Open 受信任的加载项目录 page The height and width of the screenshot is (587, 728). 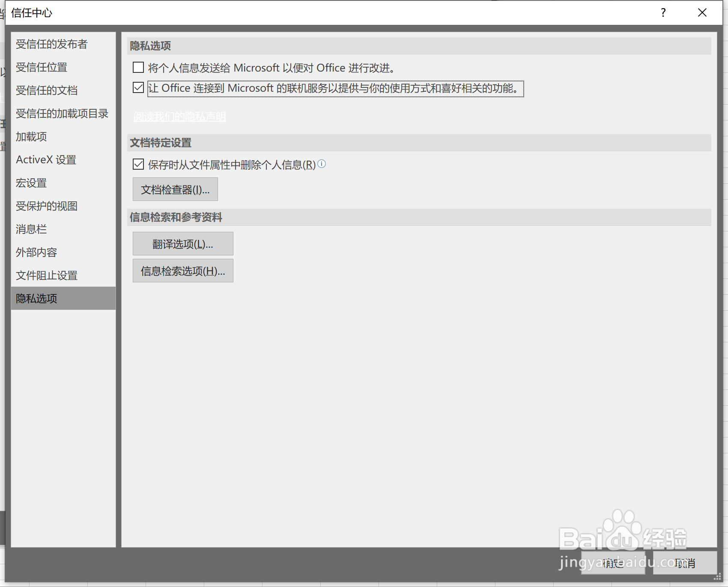coord(63,114)
